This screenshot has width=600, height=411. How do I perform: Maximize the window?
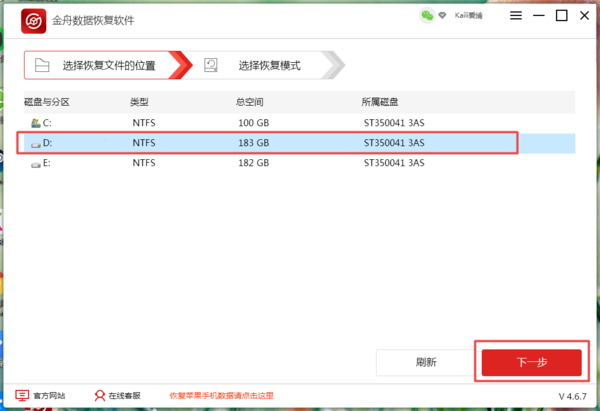pyautogui.click(x=561, y=16)
